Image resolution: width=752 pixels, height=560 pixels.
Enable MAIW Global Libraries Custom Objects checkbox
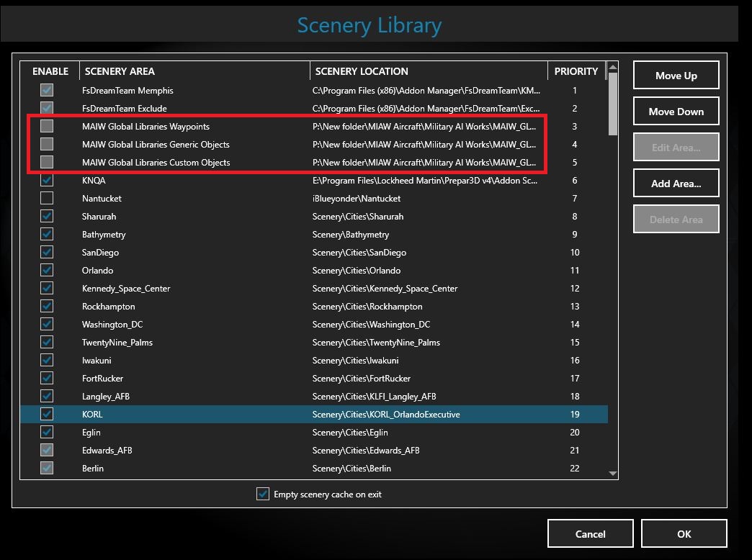(47, 162)
